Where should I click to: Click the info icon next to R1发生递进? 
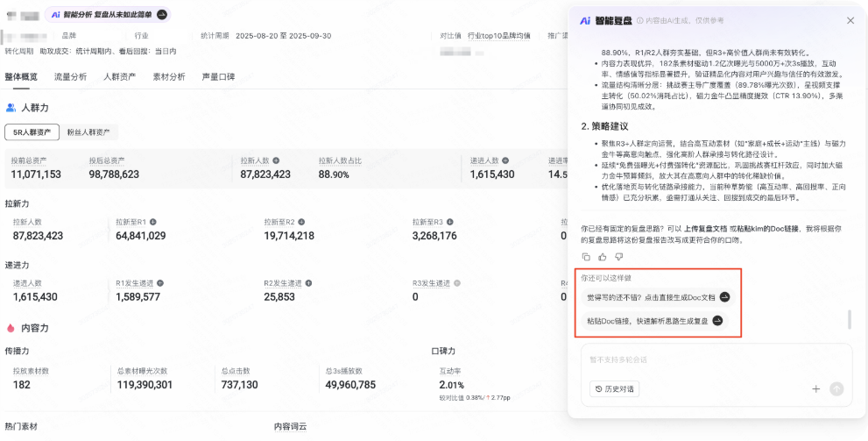160,283
